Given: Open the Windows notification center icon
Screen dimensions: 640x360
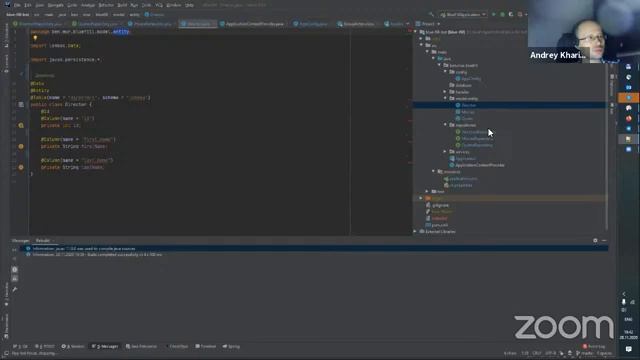Looking at the screenshot, I should click(x=628, y=349).
